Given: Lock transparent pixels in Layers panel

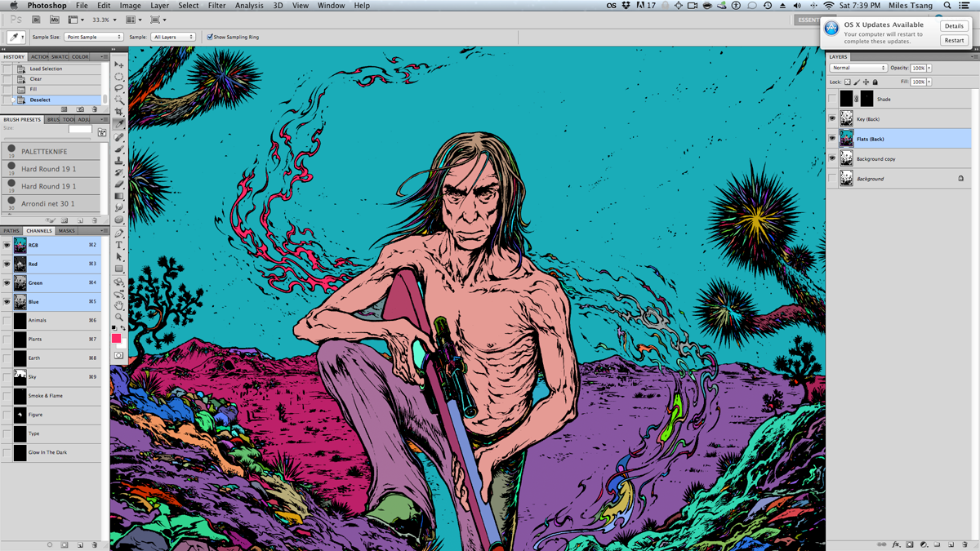Looking at the screenshot, I should (848, 82).
